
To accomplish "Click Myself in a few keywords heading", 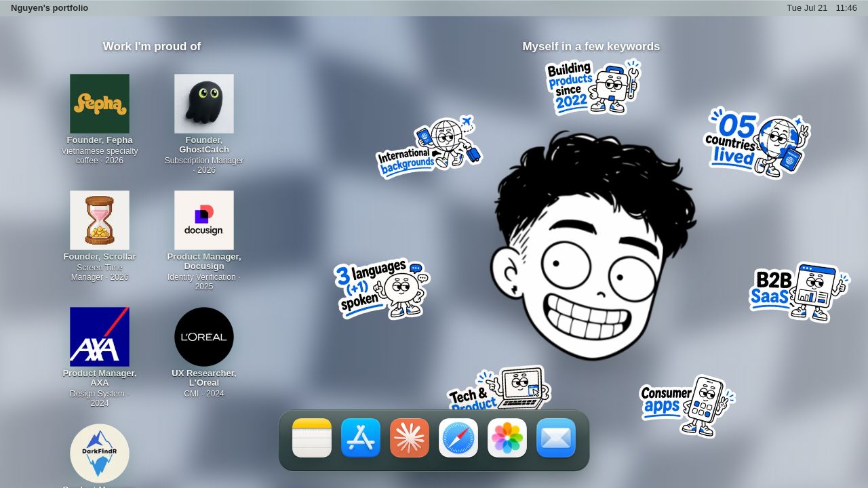I will point(591,46).
